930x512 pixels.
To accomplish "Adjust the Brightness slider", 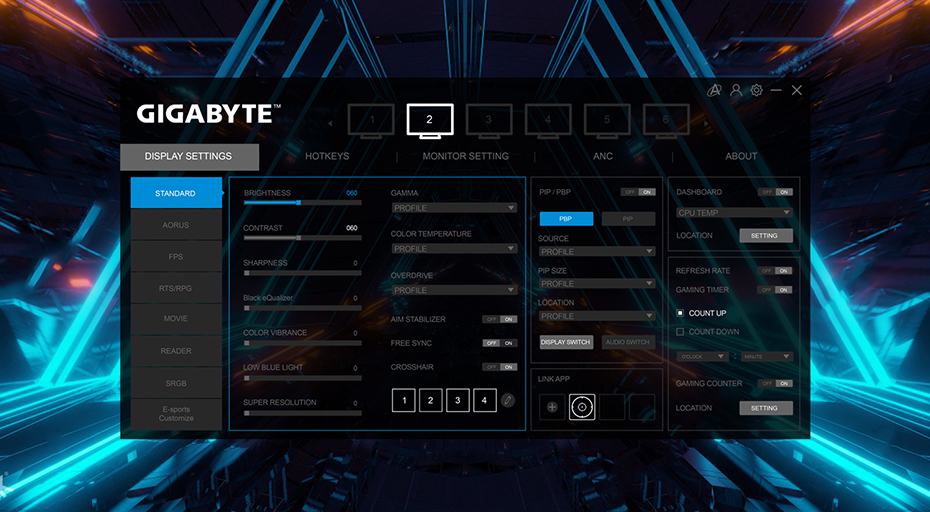I will tap(299, 202).
